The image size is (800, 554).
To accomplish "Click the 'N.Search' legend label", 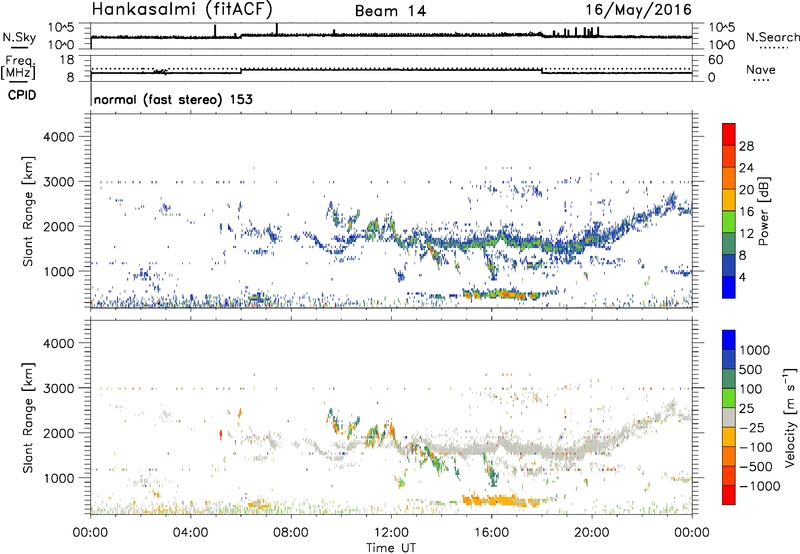I will [773, 37].
